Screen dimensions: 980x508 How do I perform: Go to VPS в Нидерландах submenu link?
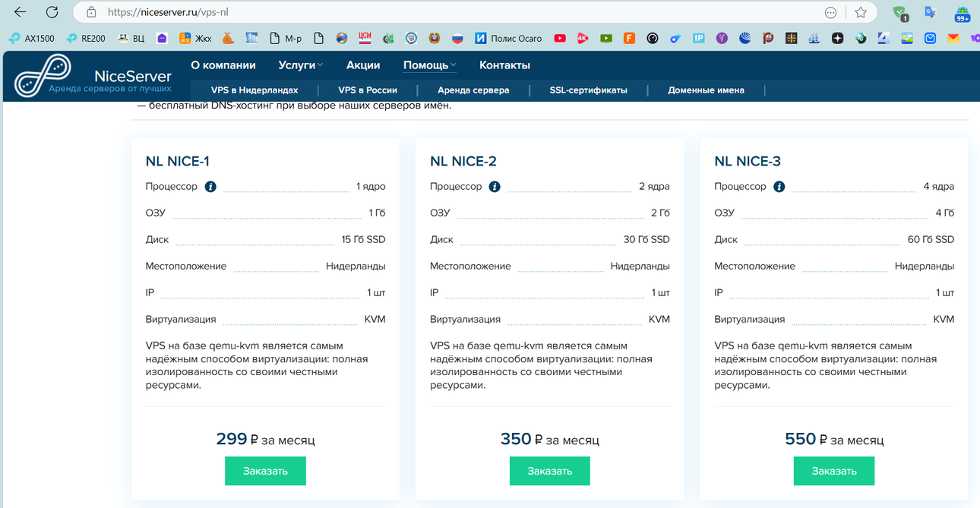click(254, 90)
